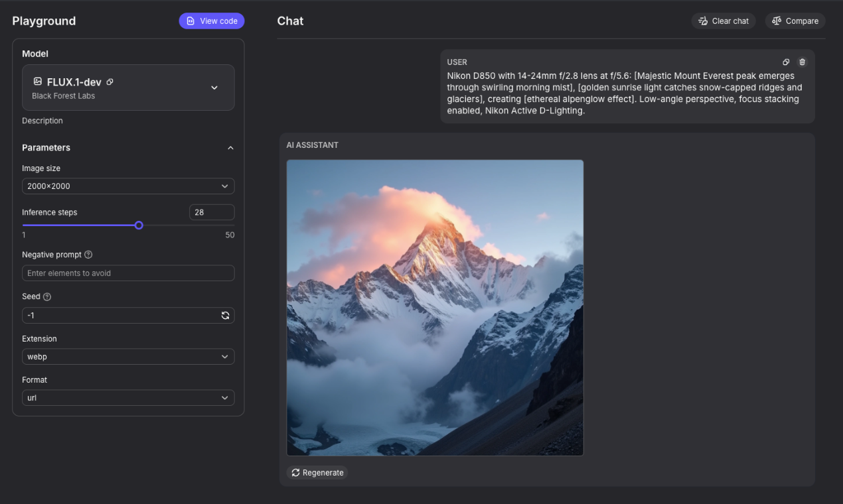843x504 pixels.
Task: Click the image icon beside FLUX.1-dev
Action: pos(38,82)
